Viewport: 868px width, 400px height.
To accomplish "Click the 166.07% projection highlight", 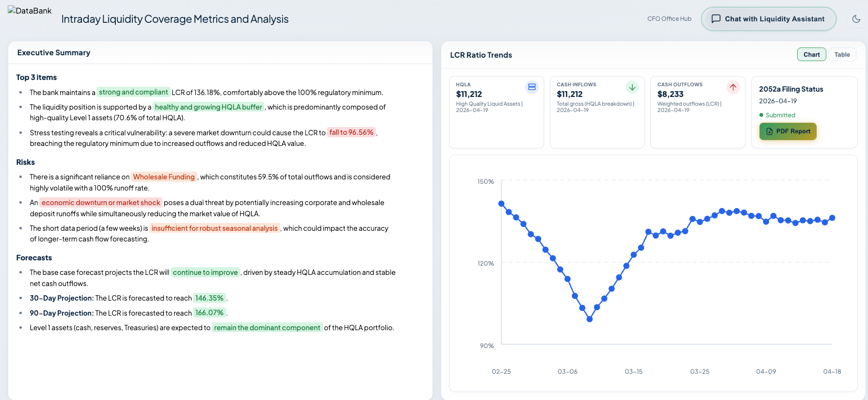I will point(209,313).
